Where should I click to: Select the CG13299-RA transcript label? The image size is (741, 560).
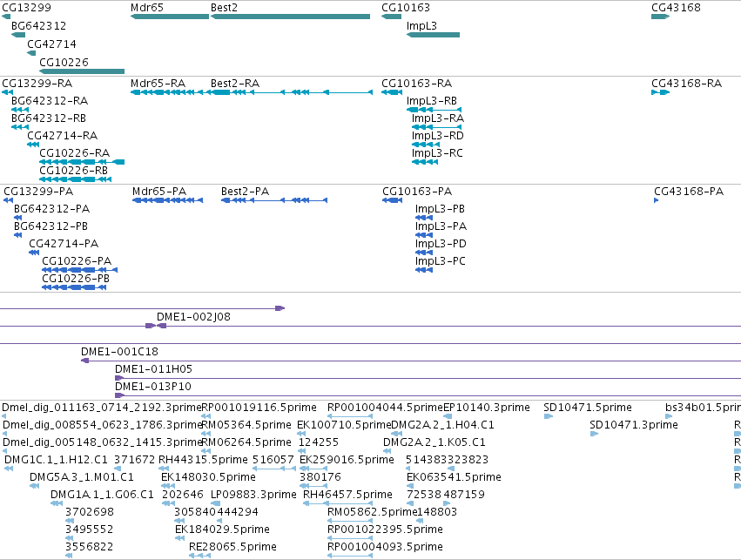[x=37, y=84]
